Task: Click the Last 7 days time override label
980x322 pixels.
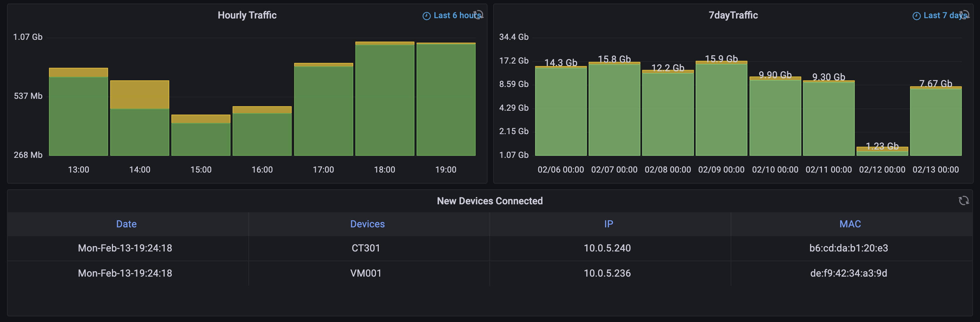Action: (945, 16)
